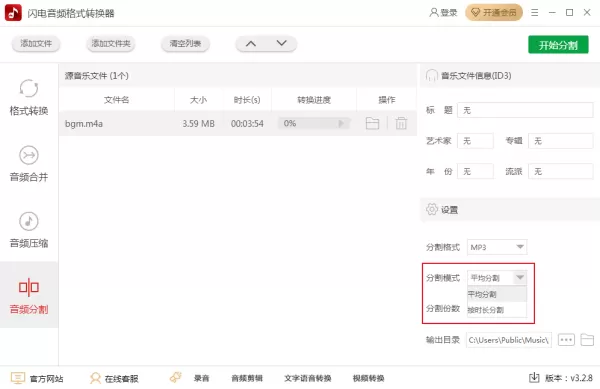The image size is (600, 389).
Task: Click the 3.59 MB size cell
Action: pyautogui.click(x=198, y=124)
